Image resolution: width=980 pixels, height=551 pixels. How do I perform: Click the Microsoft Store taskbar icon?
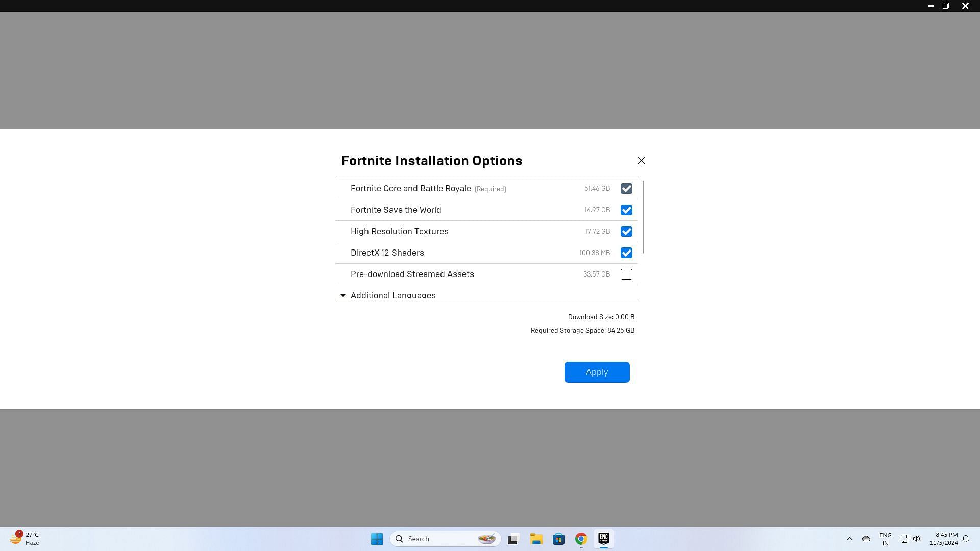tap(558, 538)
